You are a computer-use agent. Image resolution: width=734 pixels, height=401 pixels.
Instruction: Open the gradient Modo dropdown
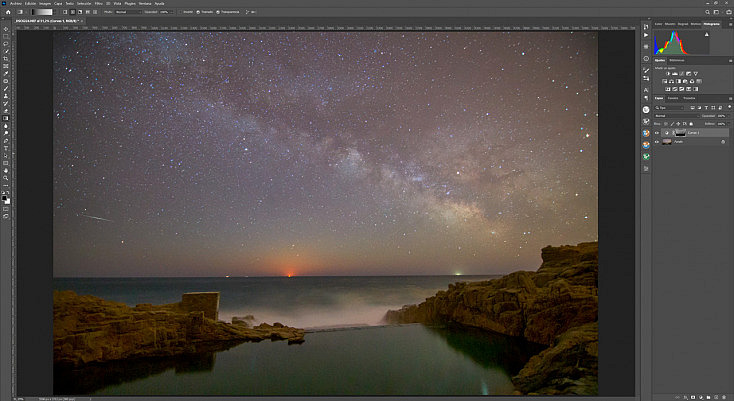point(128,12)
